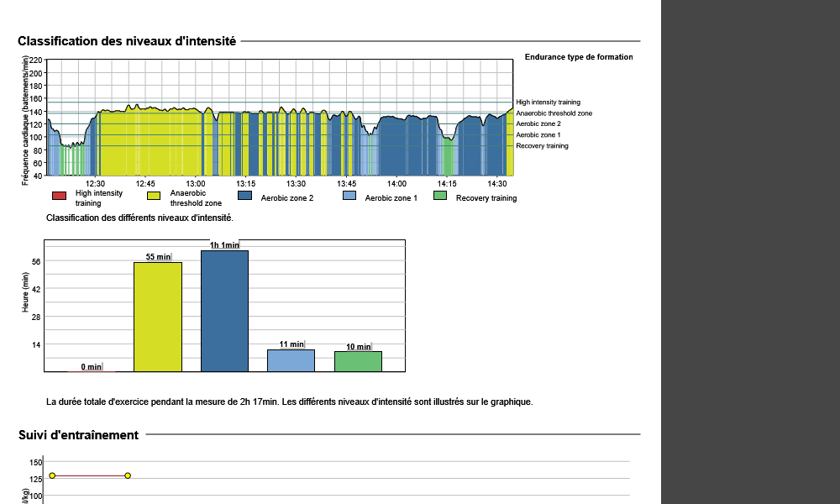Image resolution: width=840 pixels, height=504 pixels.
Task: Select the 14:15 time axis label
Action: pos(447,183)
